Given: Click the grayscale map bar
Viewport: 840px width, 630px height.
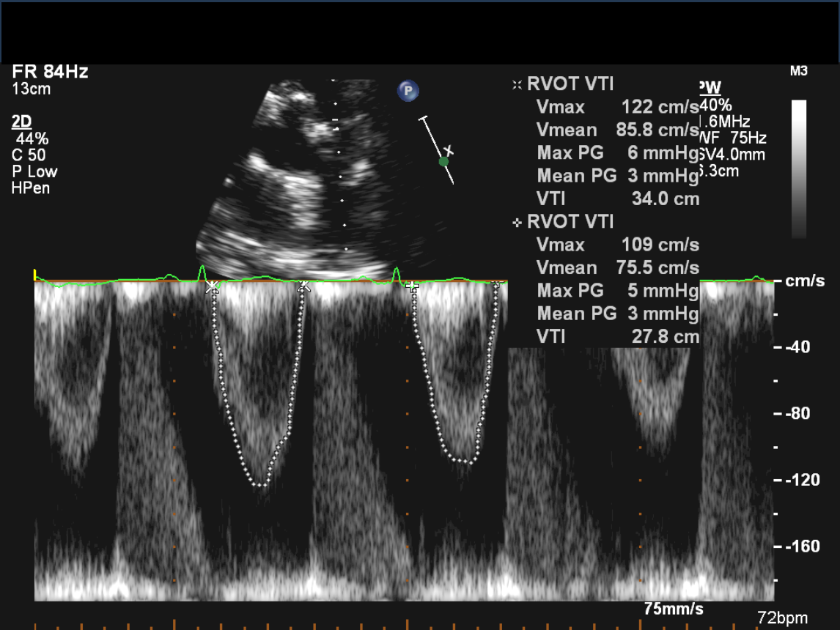Looking at the screenshot, I should [x=799, y=168].
